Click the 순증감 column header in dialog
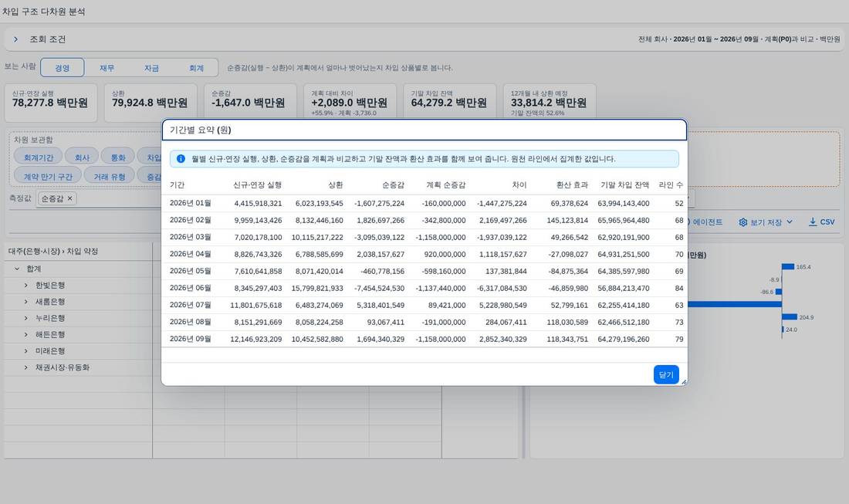Image resolution: width=849 pixels, height=504 pixels. click(x=393, y=184)
